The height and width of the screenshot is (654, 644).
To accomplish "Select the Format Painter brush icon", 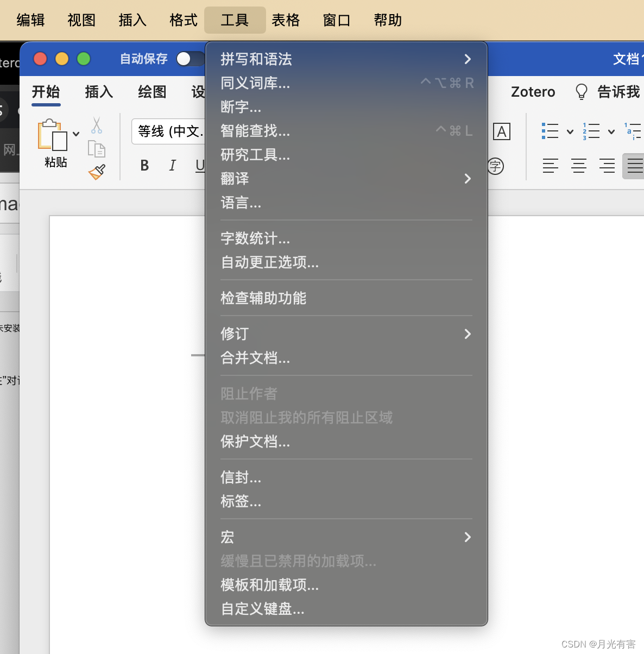I will pyautogui.click(x=97, y=172).
